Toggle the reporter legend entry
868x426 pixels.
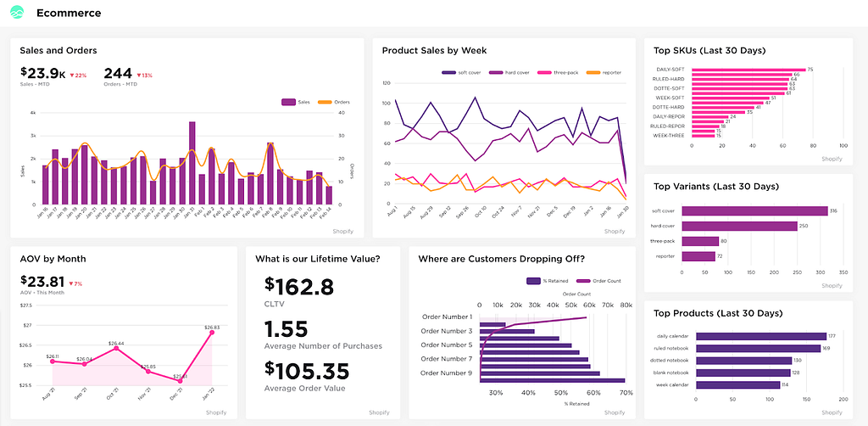point(604,73)
